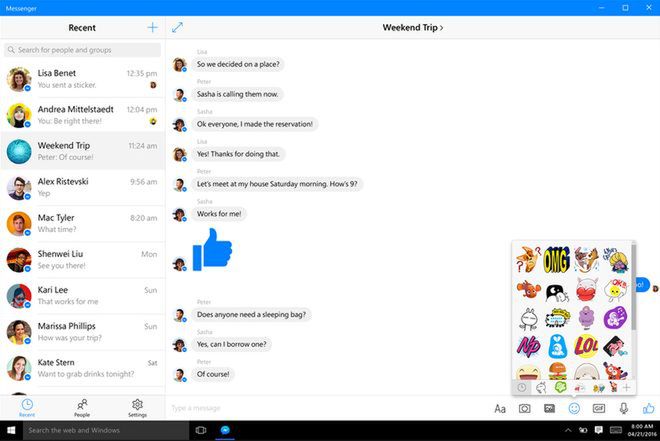This screenshot has width=660, height=441.
Task: Select the white rabbit sticker pack tab
Action: (x=541, y=387)
